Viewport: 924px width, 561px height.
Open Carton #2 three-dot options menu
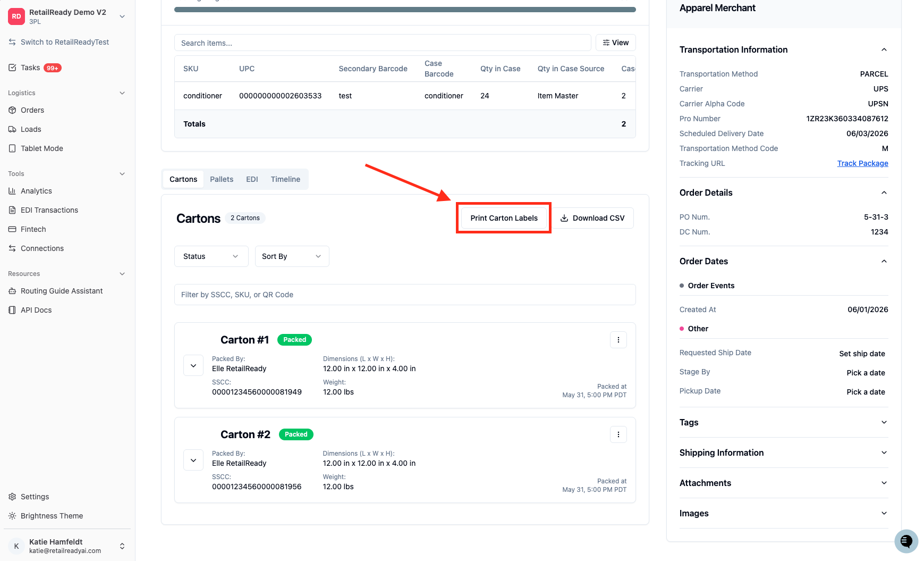coord(618,434)
